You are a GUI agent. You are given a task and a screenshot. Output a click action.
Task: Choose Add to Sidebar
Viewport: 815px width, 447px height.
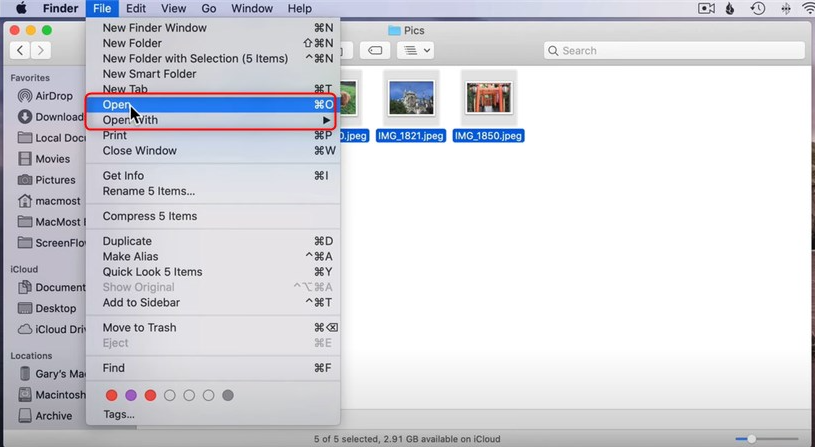click(x=213, y=303)
